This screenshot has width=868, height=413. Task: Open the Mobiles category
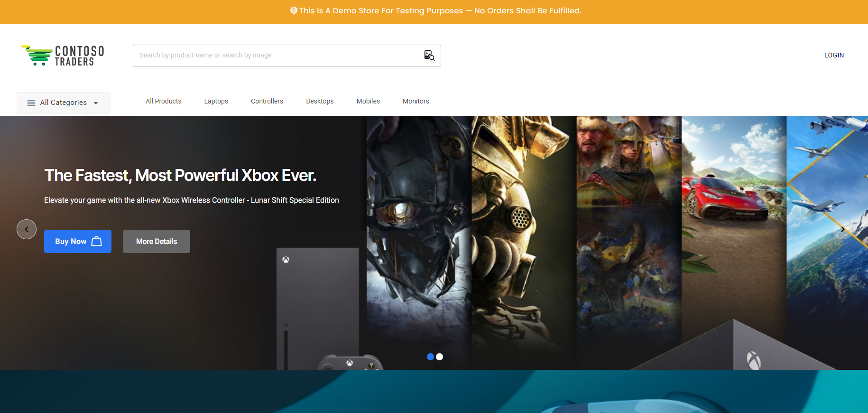368,101
